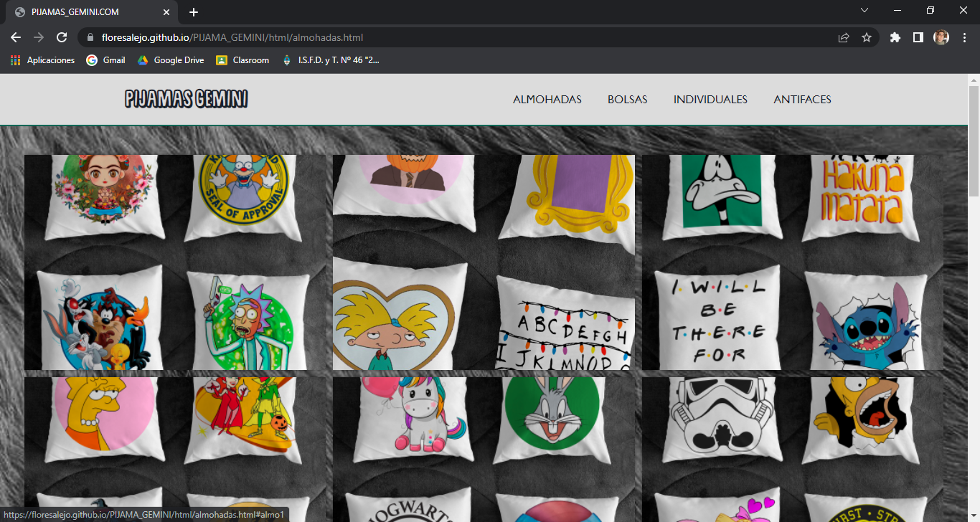This screenshot has height=522, width=980.
Task: Bookmark this page with the star icon
Action: (x=866, y=37)
